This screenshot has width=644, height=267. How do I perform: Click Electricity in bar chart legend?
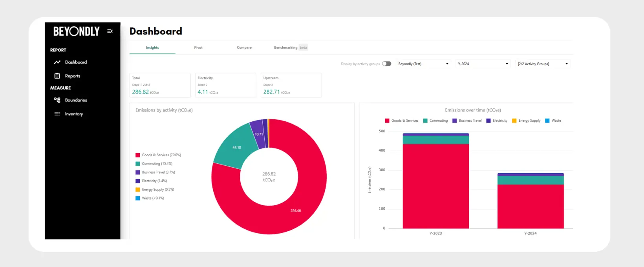pyautogui.click(x=497, y=121)
